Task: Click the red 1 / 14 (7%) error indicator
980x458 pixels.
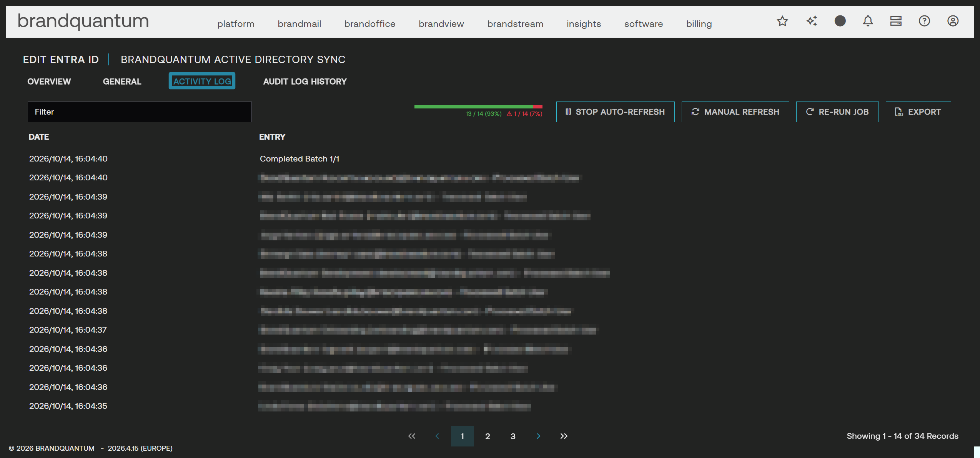Action: pyautogui.click(x=524, y=114)
